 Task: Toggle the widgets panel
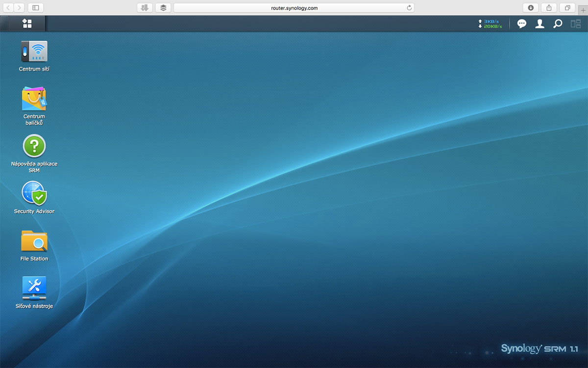575,24
